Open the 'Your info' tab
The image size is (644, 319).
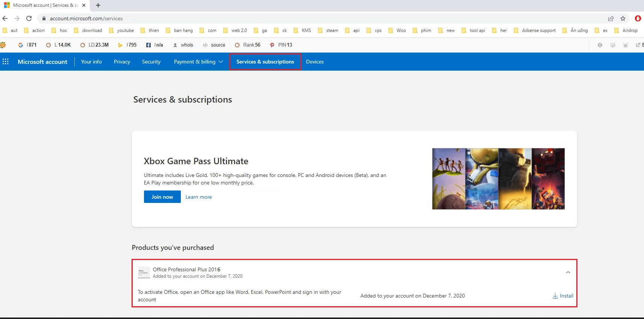91,62
